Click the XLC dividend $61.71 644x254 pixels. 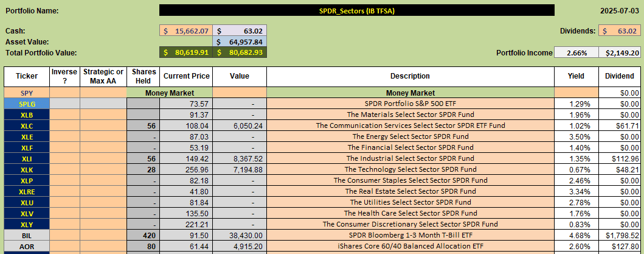pyautogui.click(x=619, y=125)
